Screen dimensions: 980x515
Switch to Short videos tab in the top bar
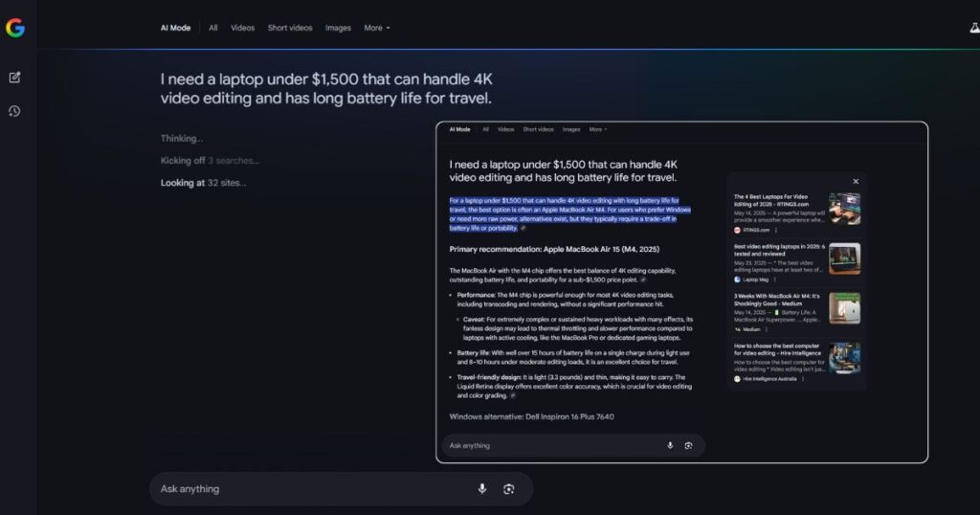tap(290, 28)
